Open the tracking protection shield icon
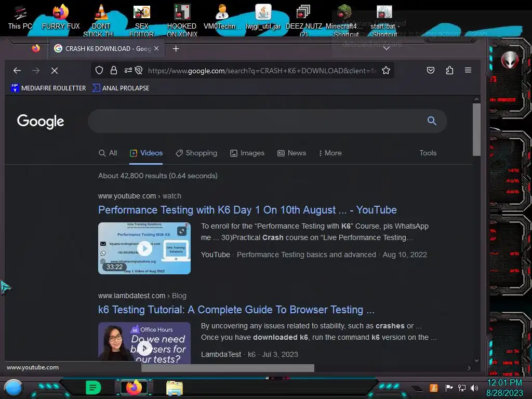The width and height of the screenshot is (532, 399). 99,70
